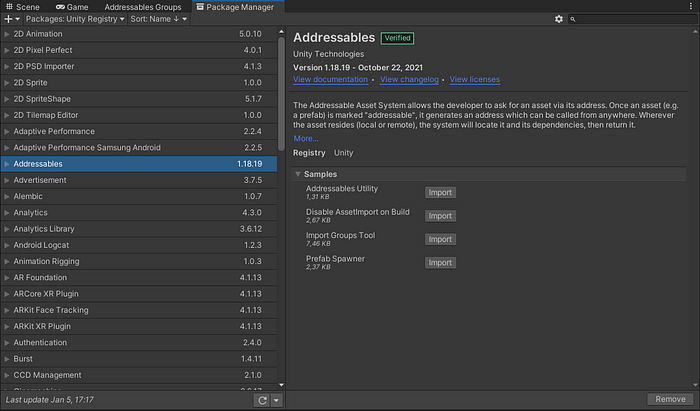Expand the AR Foundation package row
Image resolution: width=700 pixels, height=411 pixels.
pyautogui.click(x=7, y=278)
